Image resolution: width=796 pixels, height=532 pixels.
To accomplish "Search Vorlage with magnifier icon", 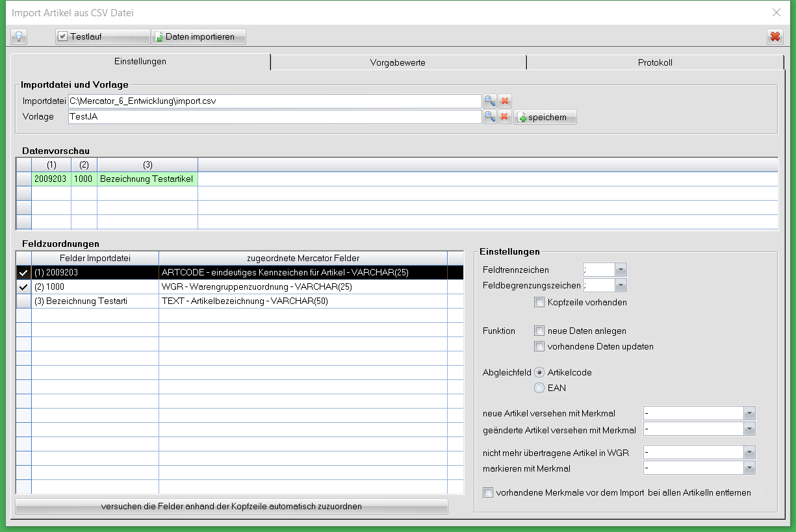I will point(489,117).
